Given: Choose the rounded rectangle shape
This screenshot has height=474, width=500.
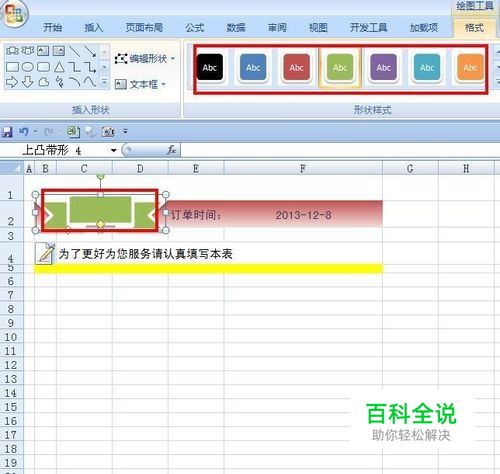Looking at the screenshot, I should (43, 67).
